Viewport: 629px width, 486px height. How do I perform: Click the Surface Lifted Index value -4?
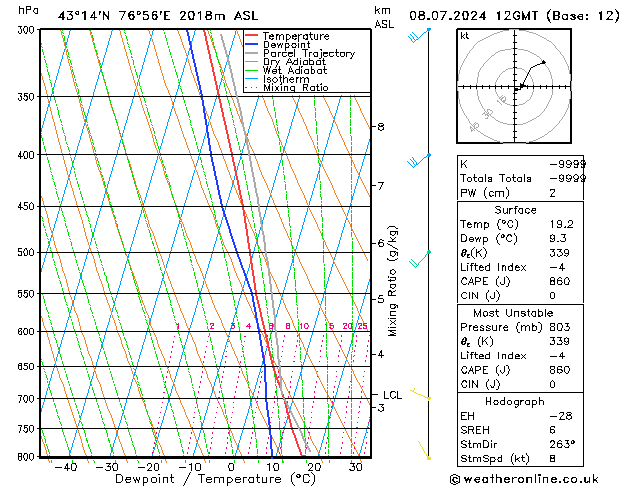click(557, 267)
